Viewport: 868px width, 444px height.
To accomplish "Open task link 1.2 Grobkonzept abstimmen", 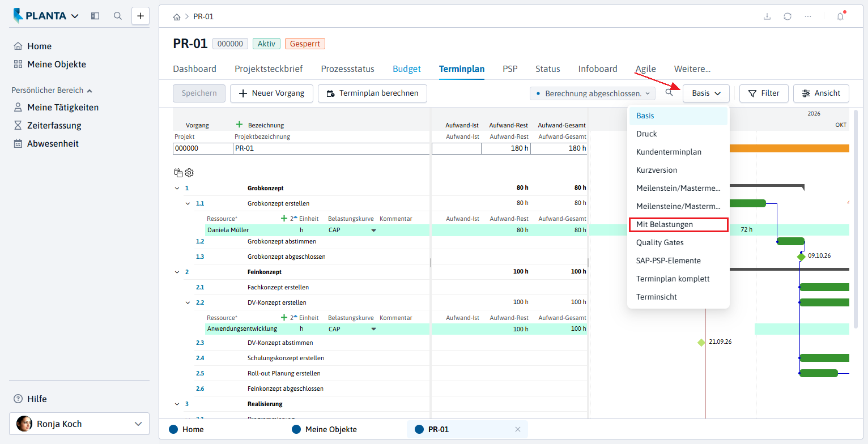I will [x=200, y=241].
